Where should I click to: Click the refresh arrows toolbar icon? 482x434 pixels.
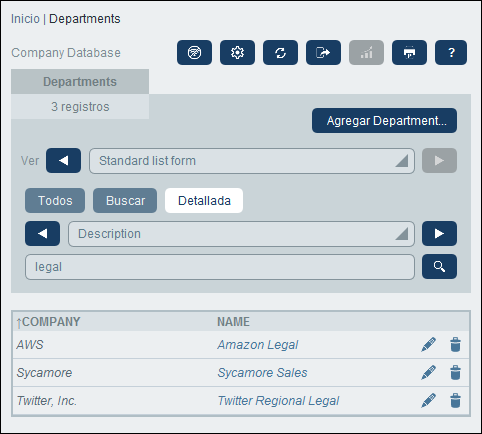tap(280, 53)
